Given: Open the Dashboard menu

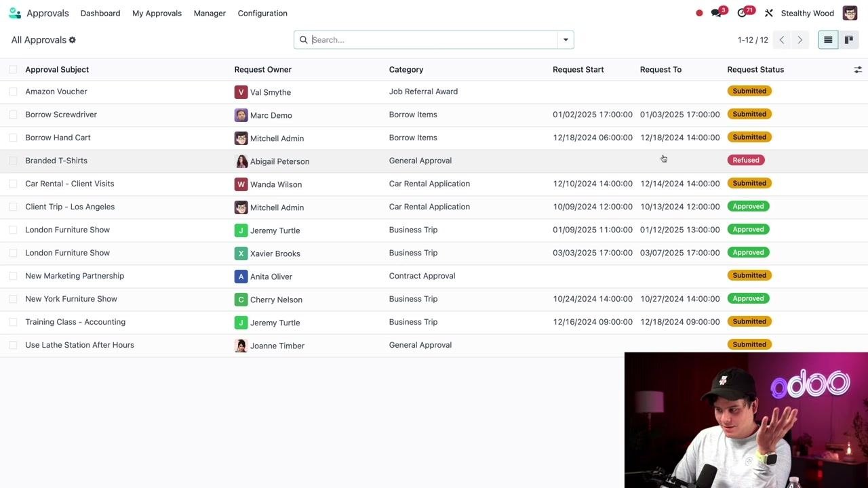Looking at the screenshot, I should (x=100, y=13).
